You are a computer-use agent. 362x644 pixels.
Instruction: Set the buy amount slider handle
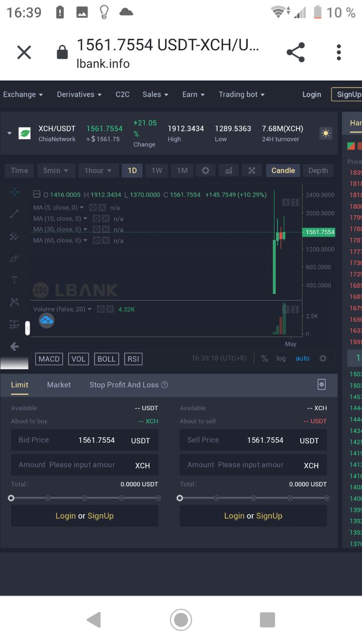(x=11, y=498)
